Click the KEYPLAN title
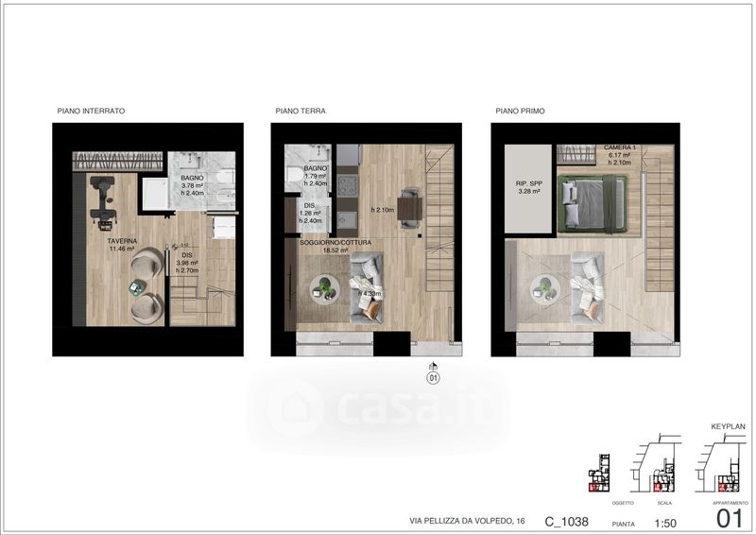Screen dimensions: 756x535 coord(728,426)
